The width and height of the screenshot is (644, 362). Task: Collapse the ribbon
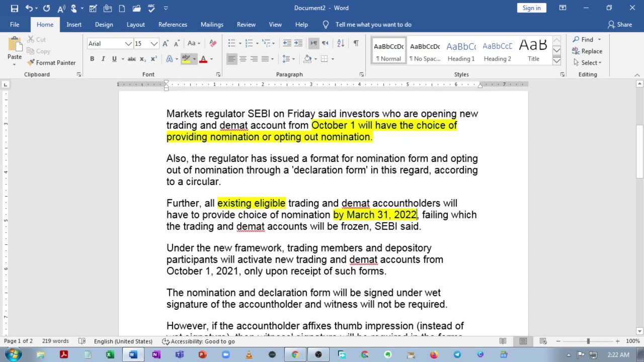click(637, 74)
